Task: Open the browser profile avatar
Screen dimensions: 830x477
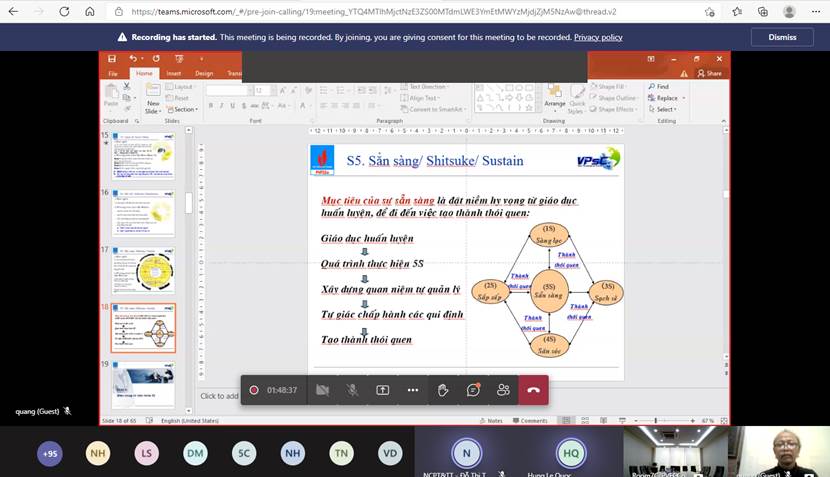Action: 789,12
